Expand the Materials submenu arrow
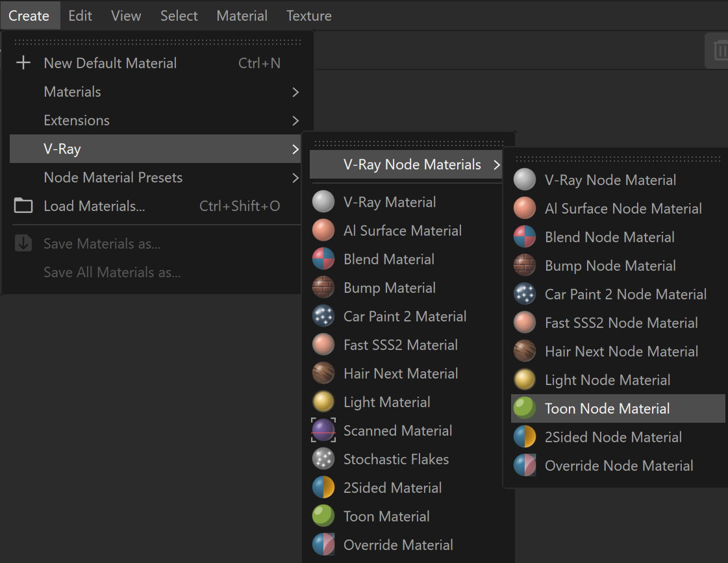The width and height of the screenshot is (728, 563). [295, 92]
